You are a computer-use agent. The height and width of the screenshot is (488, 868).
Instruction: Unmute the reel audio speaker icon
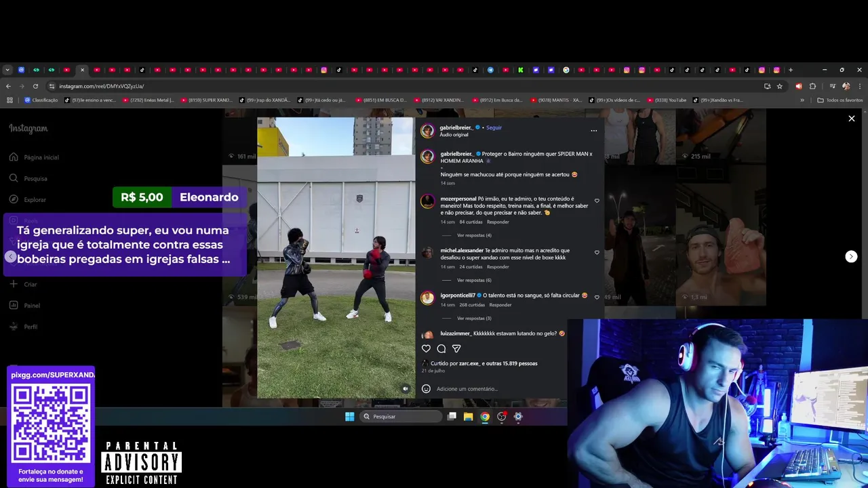point(406,389)
